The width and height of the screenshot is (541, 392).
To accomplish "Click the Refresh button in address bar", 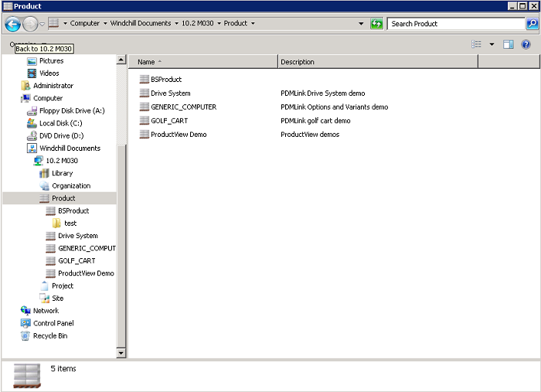I will point(376,24).
